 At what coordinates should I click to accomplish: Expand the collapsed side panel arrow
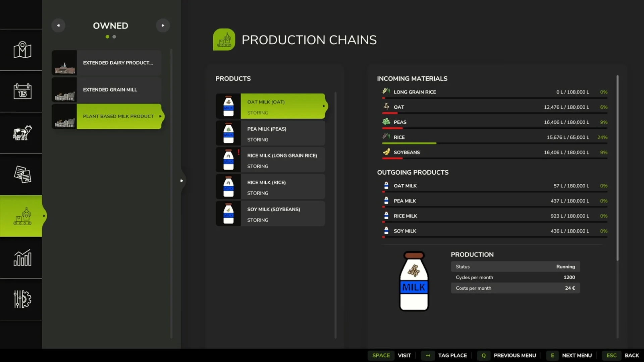(182, 181)
